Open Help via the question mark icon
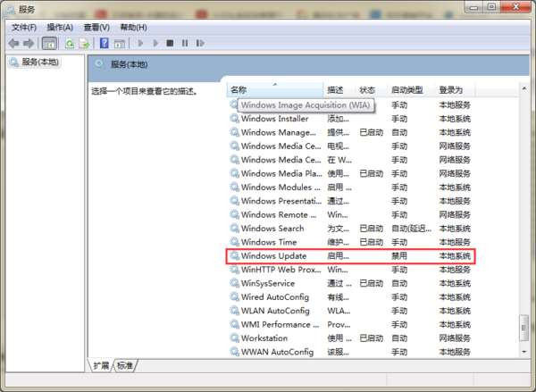 coord(105,44)
